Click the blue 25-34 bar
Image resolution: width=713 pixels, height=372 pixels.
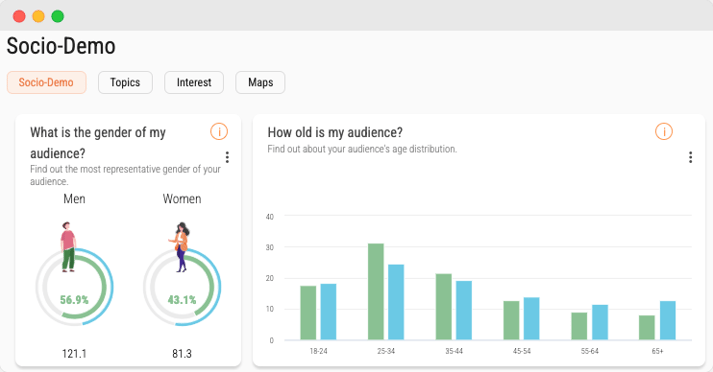pos(396,302)
